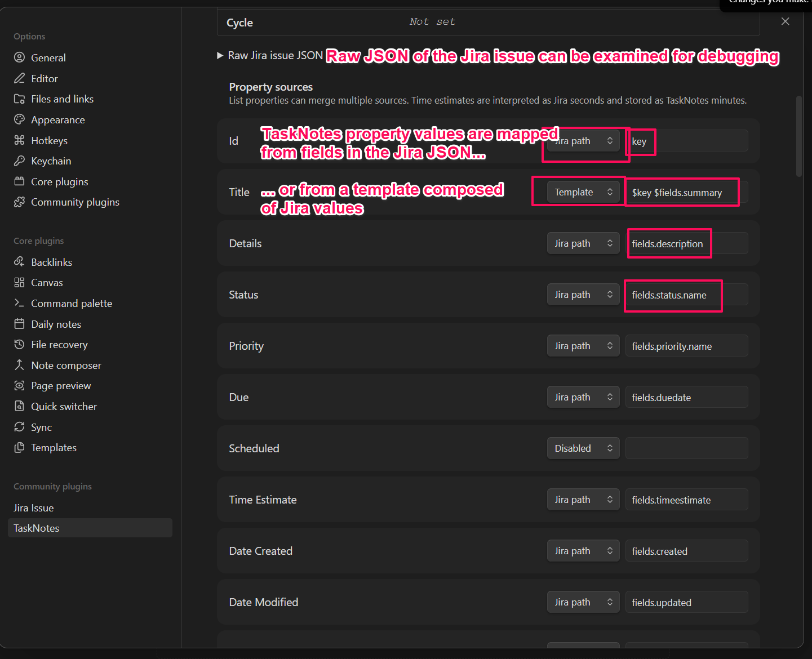Open the Date Modified source type dropdown
812x659 pixels.
click(583, 602)
